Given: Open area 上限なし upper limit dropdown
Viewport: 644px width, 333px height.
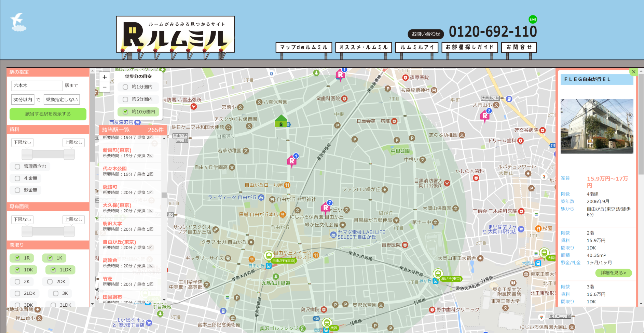Looking at the screenshot, I should [74, 219].
